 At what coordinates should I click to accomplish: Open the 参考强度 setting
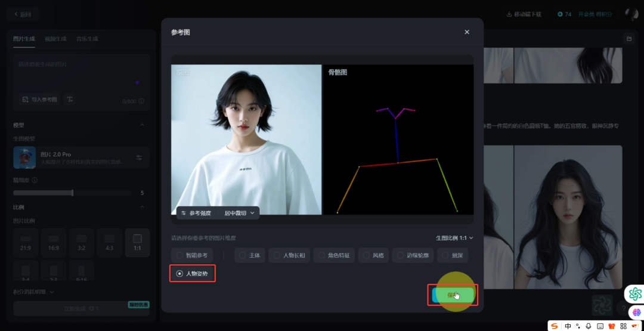point(196,213)
